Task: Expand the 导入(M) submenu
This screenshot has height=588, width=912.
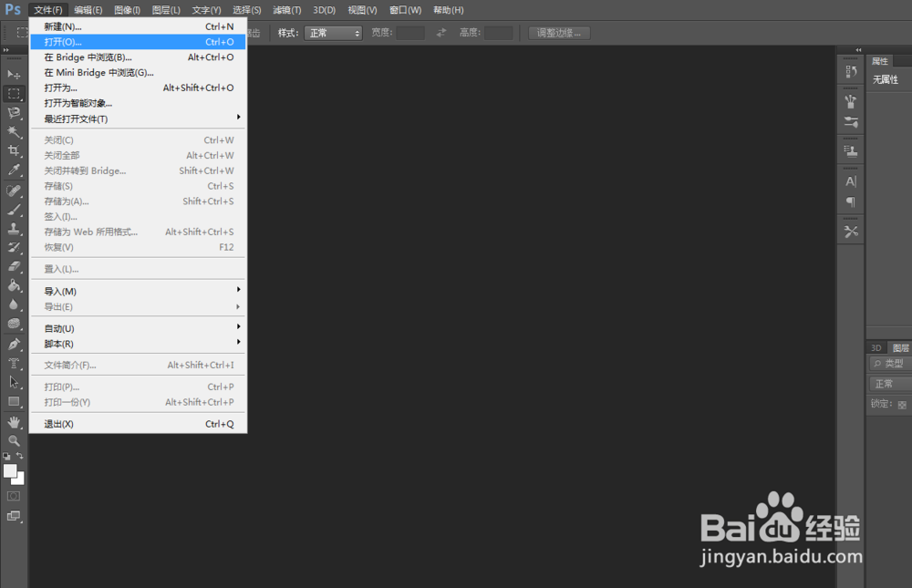Action: coord(138,291)
